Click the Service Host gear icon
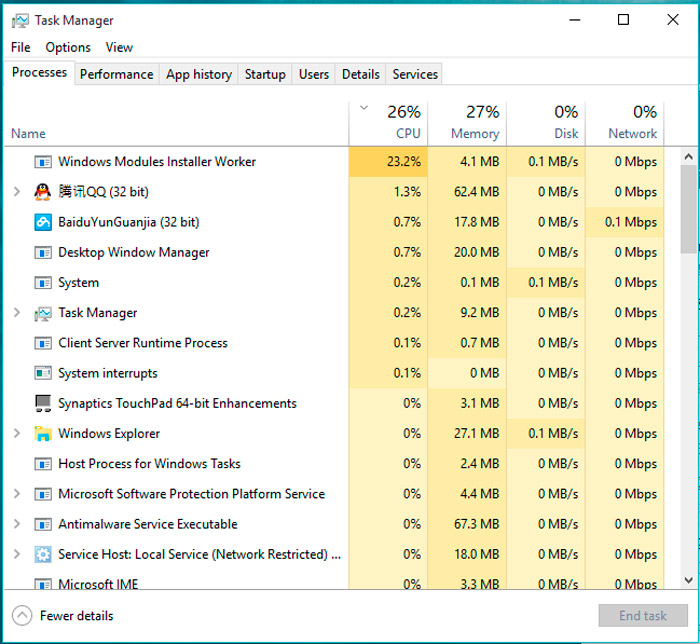700x644 pixels. (x=43, y=554)
